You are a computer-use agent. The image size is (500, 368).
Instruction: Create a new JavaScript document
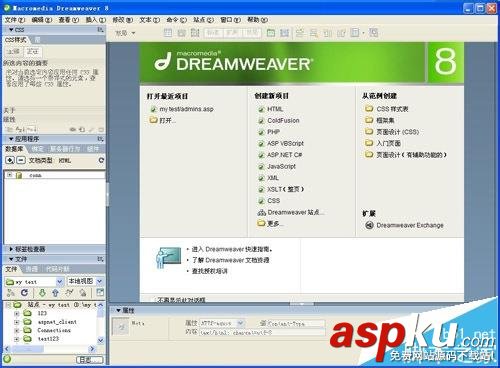tap(277, 166)
